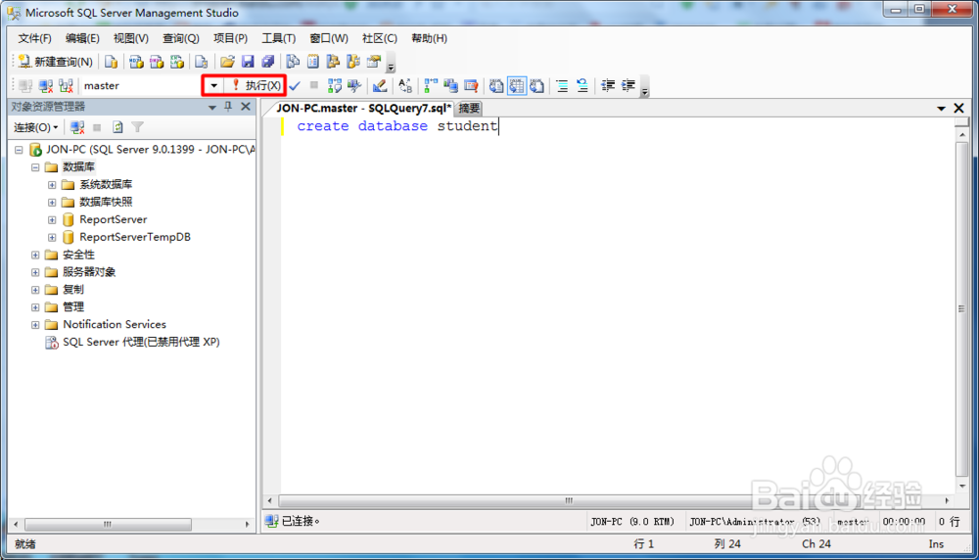Close the Object Explorer panel
The height and width of the screenshot is (560, 979).
(x=246, y=107)
